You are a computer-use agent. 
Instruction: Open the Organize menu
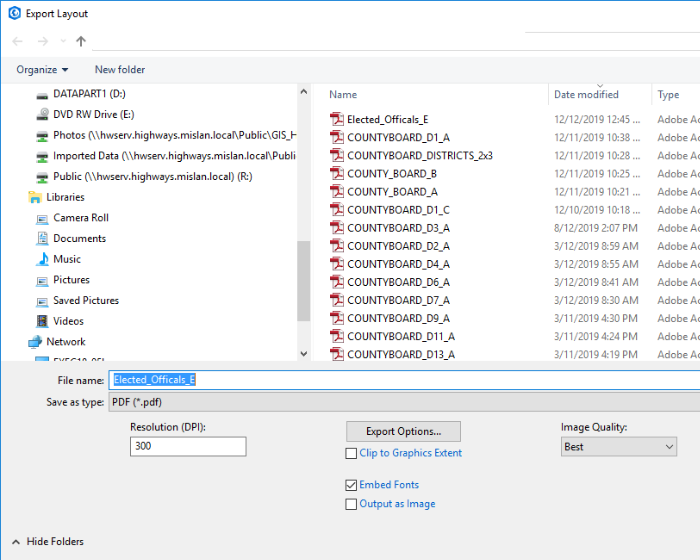pos(42,70)
